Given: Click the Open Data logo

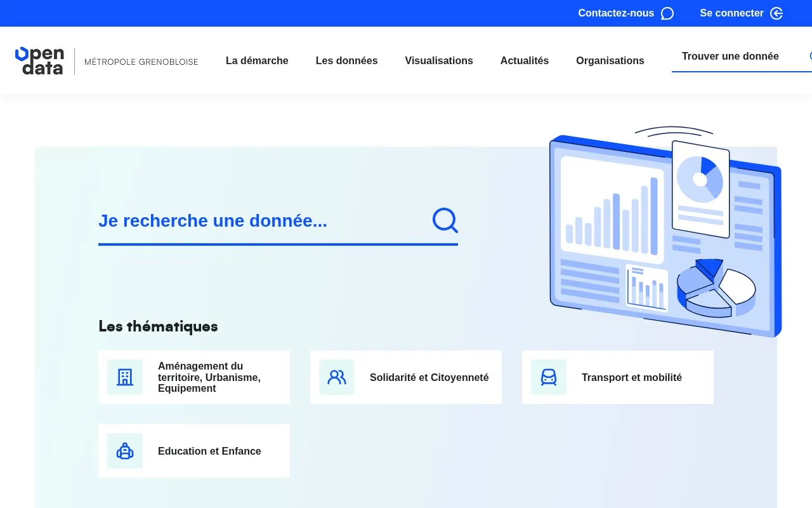Looking at the screenshot, I should [39, 61].
